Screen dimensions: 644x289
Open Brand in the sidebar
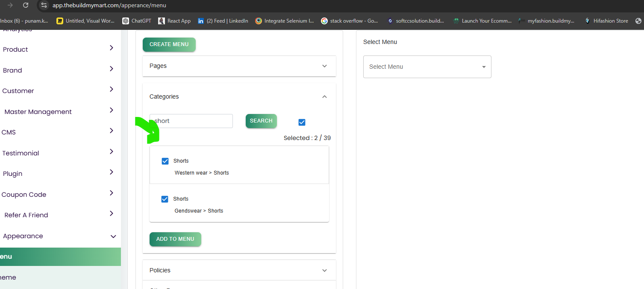tap(12, 70)
